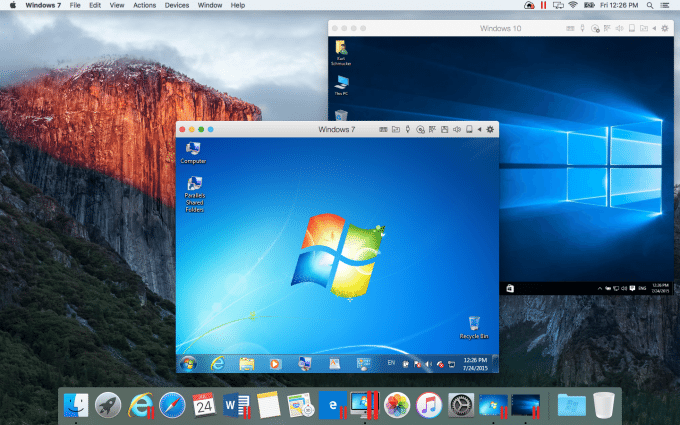Open iTunes from the Dock

click(430, 404)
